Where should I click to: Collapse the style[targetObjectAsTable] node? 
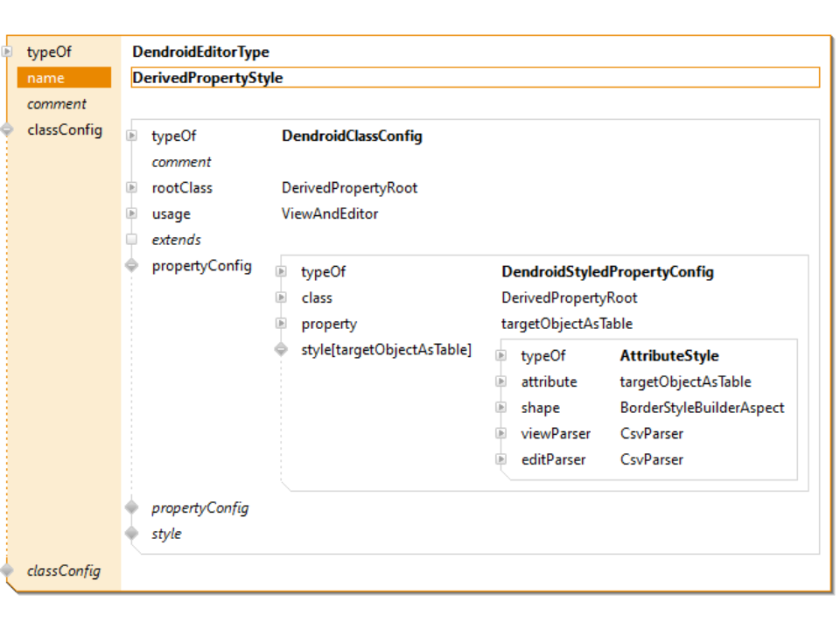[x=281, y=350]
